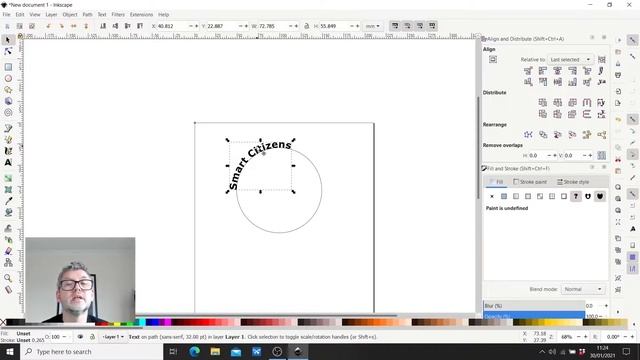Flip selection horizontally in toolbar
This screenshot has height=360, width=640.
73,26
